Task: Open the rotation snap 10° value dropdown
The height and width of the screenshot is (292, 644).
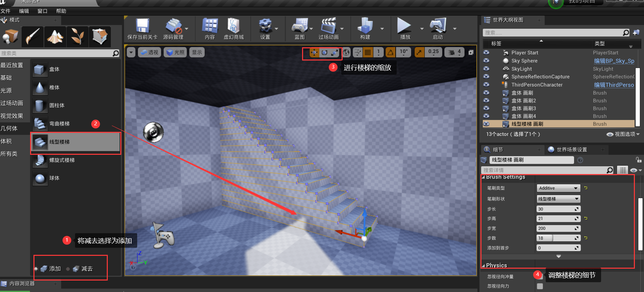Action: pos(404,52)
